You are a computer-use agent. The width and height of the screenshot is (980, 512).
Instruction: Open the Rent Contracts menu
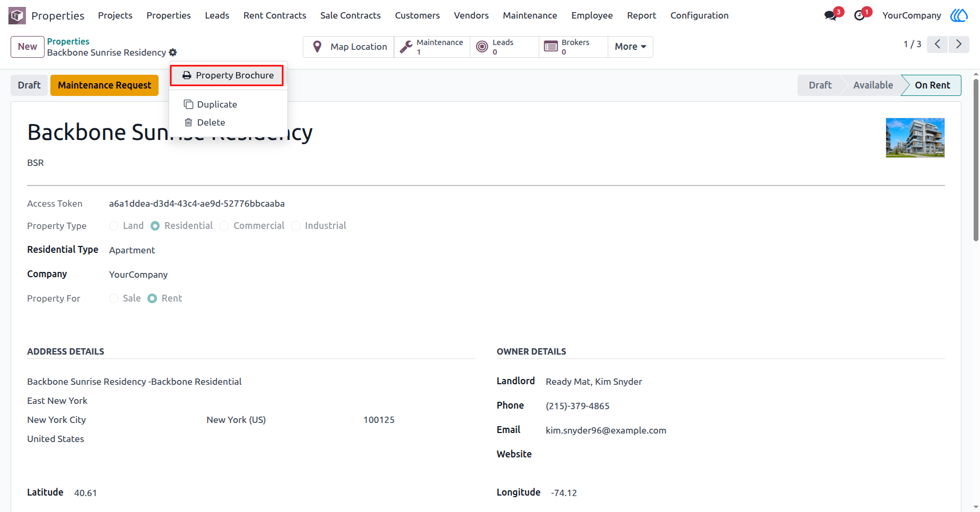click(x=275, y=15)
